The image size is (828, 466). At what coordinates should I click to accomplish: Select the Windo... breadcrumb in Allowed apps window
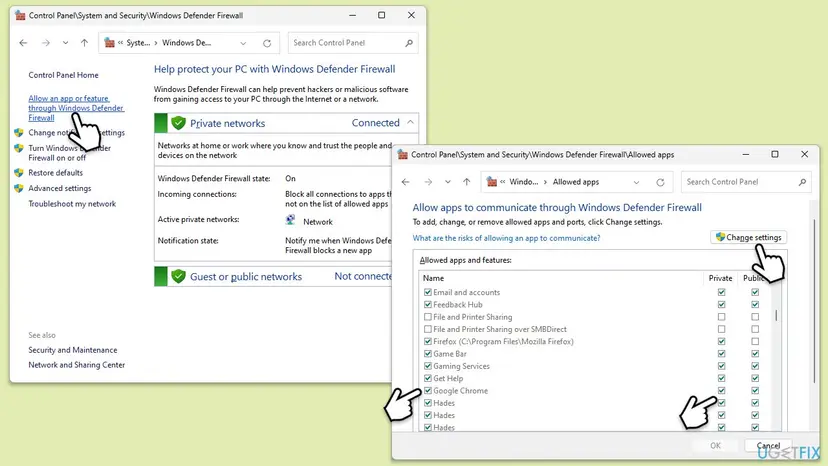[x=524, y=182]
